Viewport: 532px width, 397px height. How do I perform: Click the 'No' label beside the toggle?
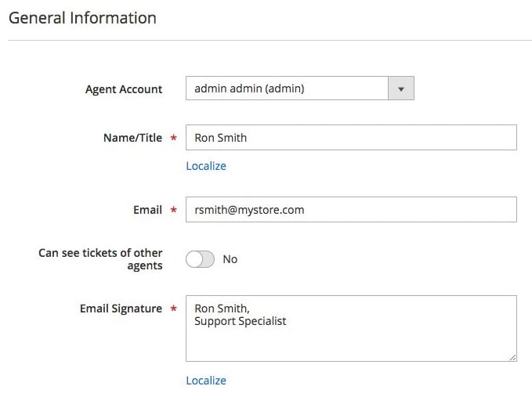point(230,259)
